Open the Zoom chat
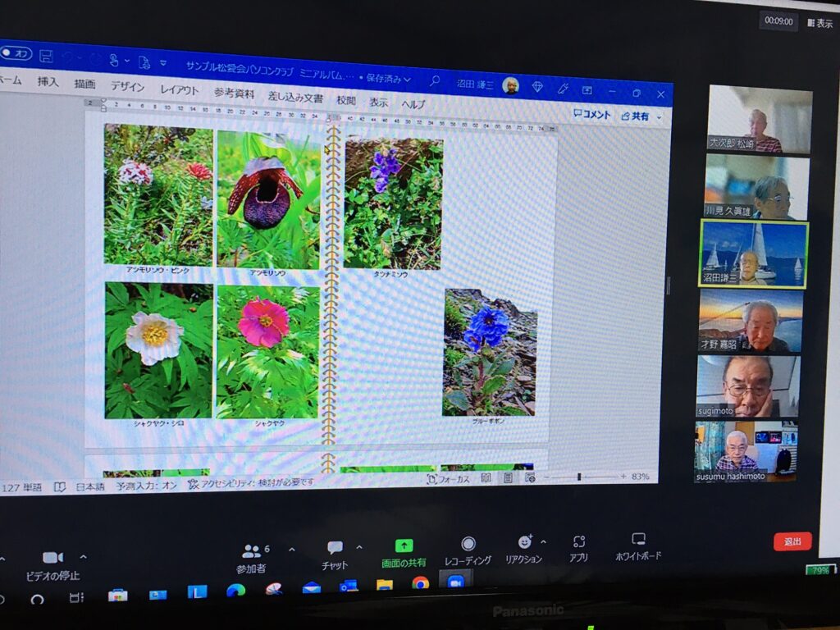Screen dimensions: 840x630 pyautogui.click(x=335, y=555)
